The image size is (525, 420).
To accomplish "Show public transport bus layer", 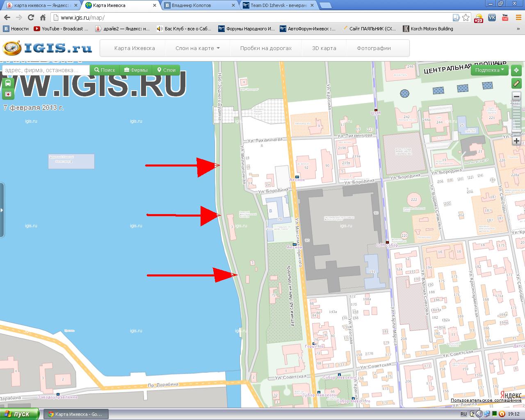I will coord(8,82).
